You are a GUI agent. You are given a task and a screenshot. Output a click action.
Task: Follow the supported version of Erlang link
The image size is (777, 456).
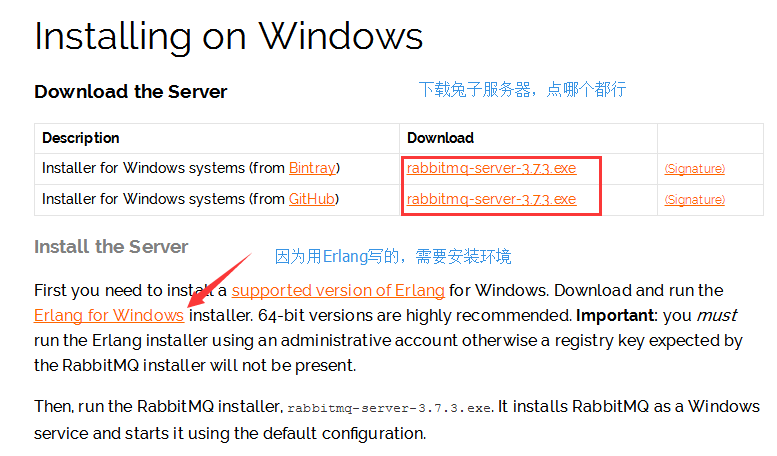(x=338, y=290)
